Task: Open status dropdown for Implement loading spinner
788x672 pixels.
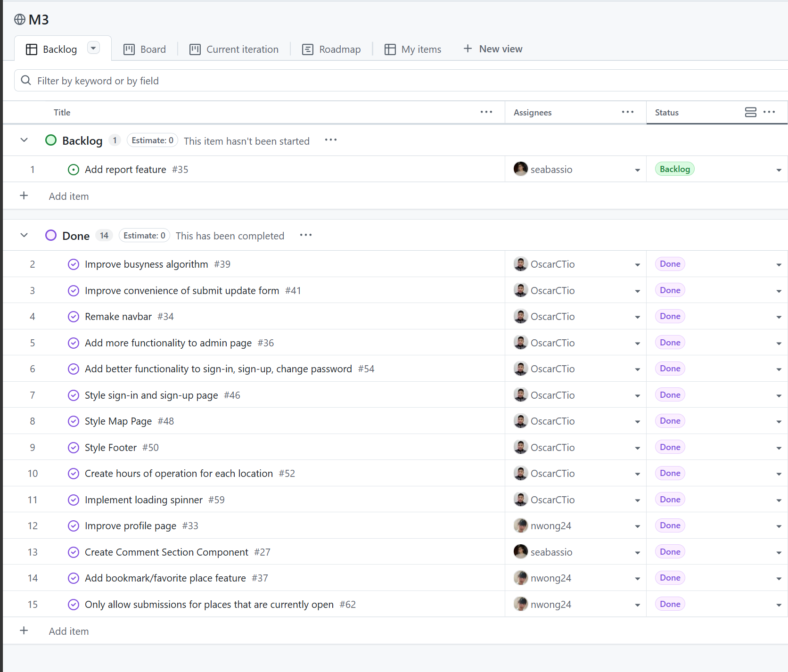Action: click(779, 500)
